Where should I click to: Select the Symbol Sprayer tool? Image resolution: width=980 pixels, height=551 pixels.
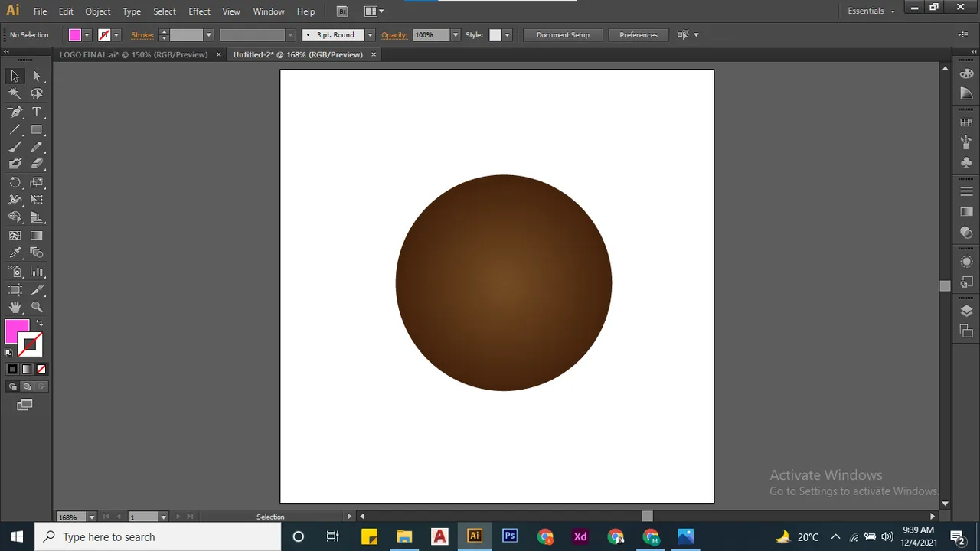(x=15, y=272)
